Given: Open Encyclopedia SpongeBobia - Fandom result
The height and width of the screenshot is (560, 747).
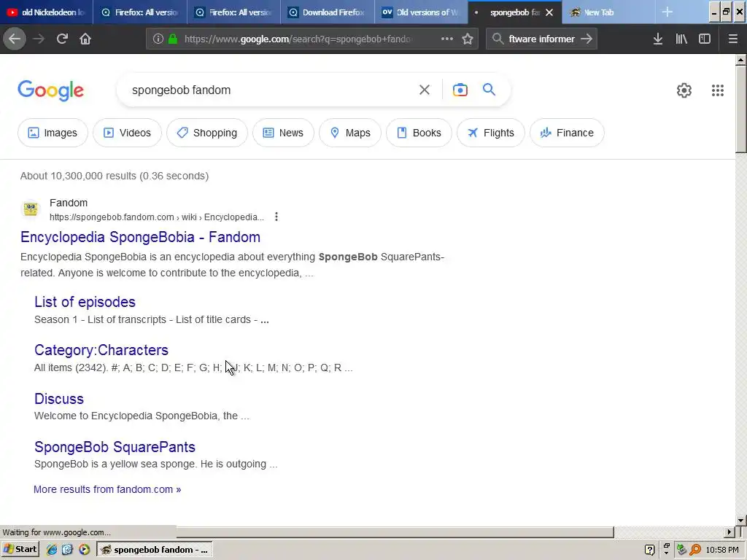Looking at the screenshot, I should (x=141, y=237).
